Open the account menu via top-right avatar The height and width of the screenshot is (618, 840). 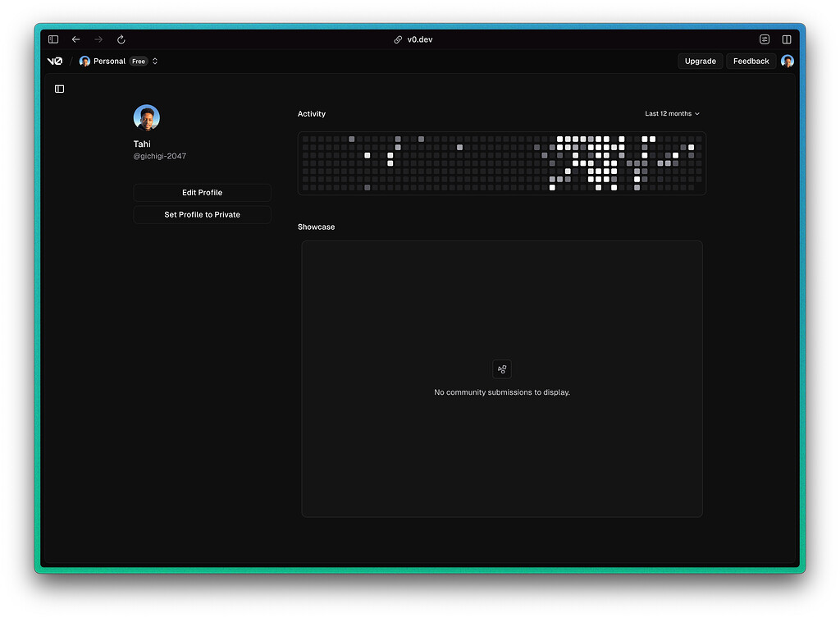[x=787, y=61]
